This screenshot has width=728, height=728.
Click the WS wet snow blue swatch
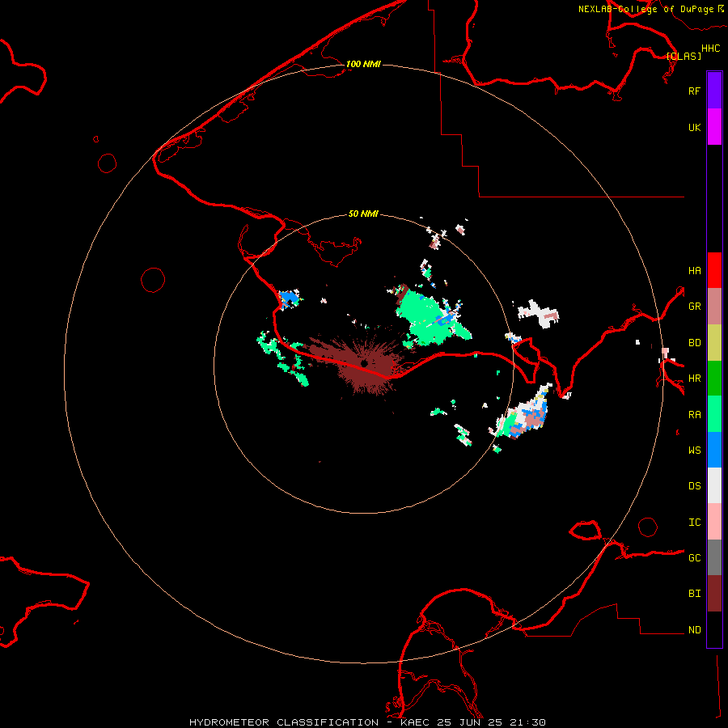coord(714,450)
